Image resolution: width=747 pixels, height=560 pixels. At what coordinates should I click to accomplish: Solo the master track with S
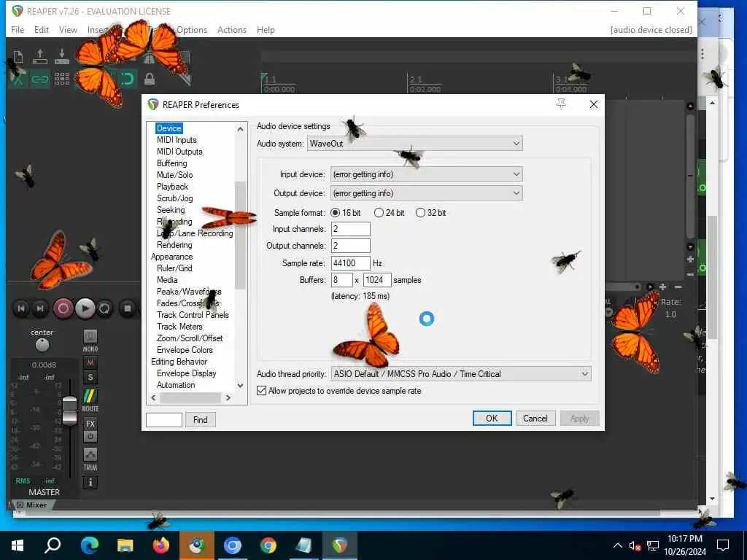pyautogui.click(x=90, y=378)
